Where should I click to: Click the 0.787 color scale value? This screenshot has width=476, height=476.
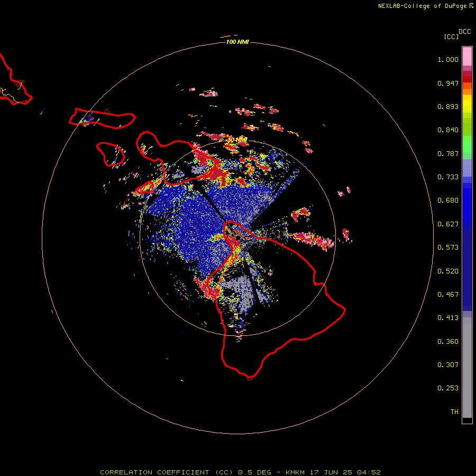click(x=448, y=153)
